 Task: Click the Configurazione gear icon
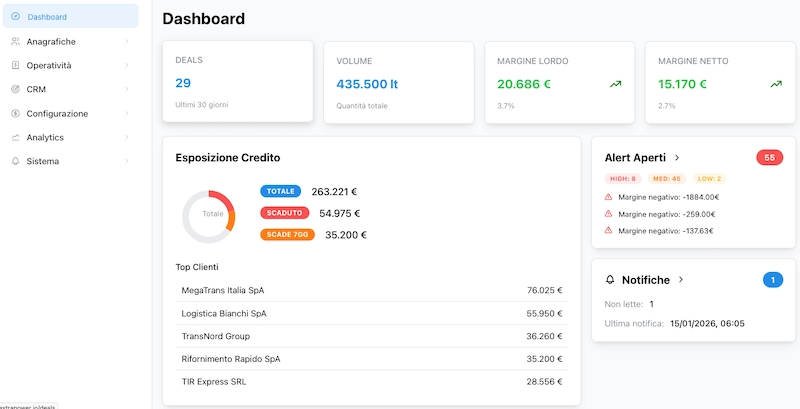click(15, 113)
